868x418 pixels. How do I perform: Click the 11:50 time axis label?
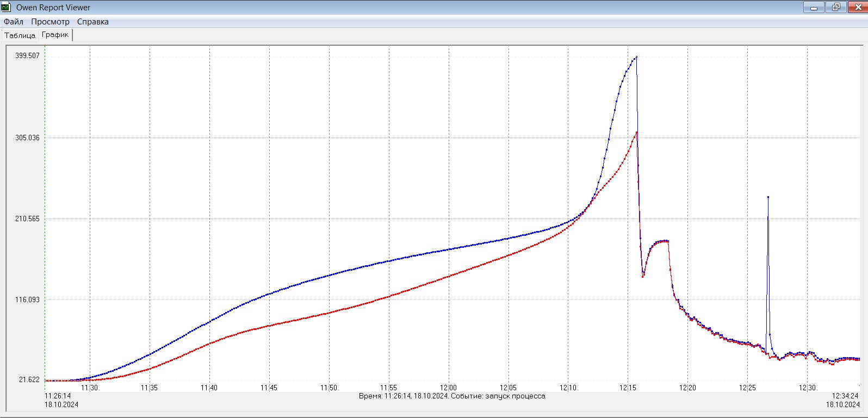[329, 388]
